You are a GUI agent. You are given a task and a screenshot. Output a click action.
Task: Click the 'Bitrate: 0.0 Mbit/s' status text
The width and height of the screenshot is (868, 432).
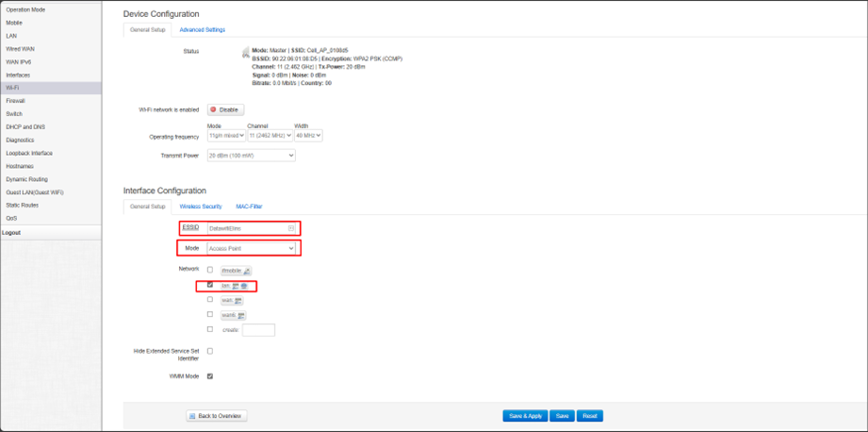tap(275, 83)
